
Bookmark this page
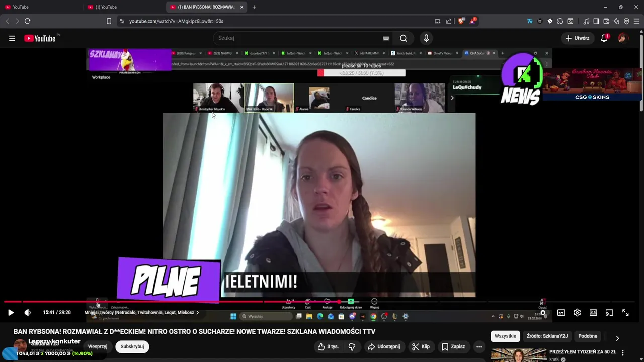pos(109,21)
